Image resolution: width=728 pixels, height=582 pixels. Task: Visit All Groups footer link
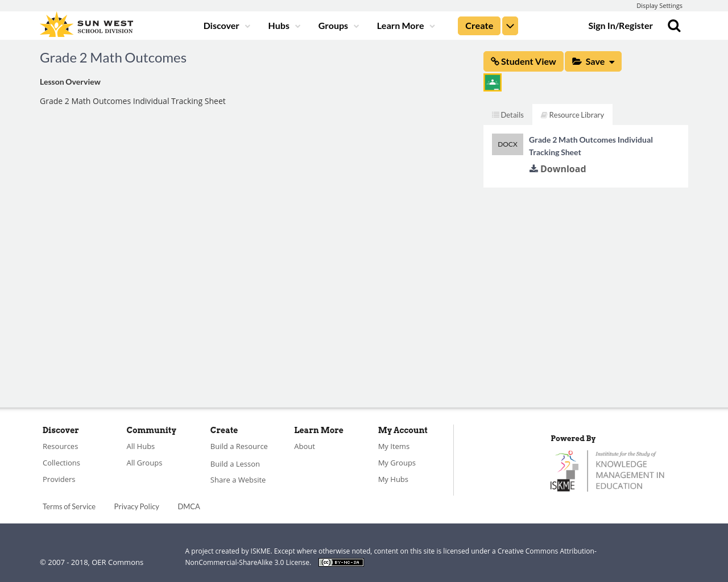pos(144,463)
